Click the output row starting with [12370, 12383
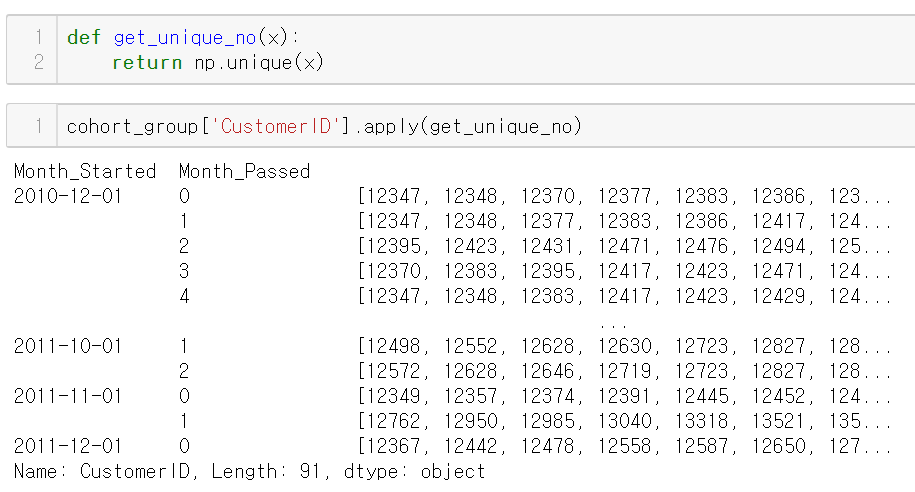The image size is (915, 492). 624,271
